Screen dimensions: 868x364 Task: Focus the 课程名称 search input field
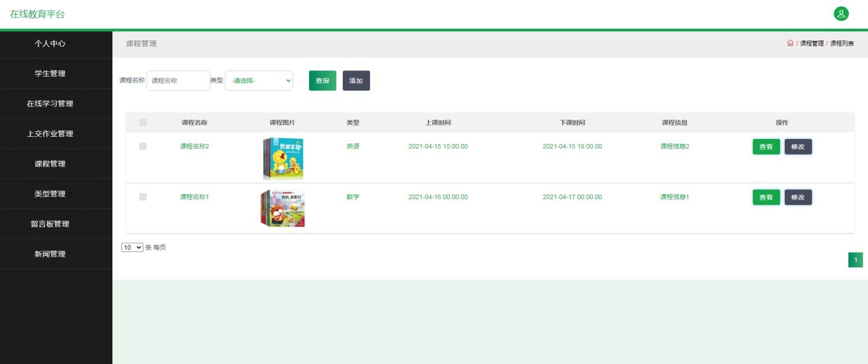coord(178,80)
